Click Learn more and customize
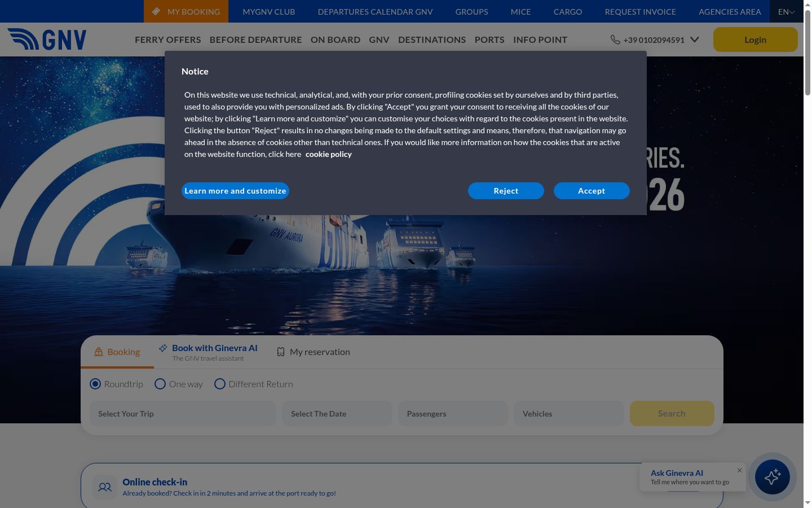 pos(235,191)
